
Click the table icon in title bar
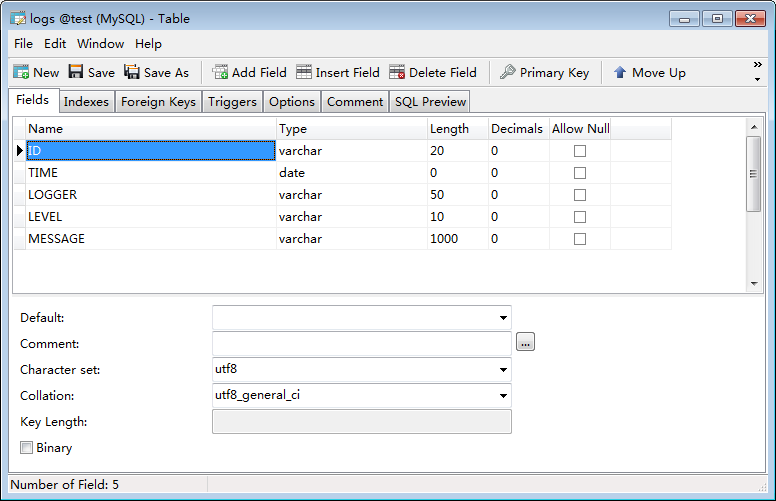pyautogui.click(x=18, y=19)
